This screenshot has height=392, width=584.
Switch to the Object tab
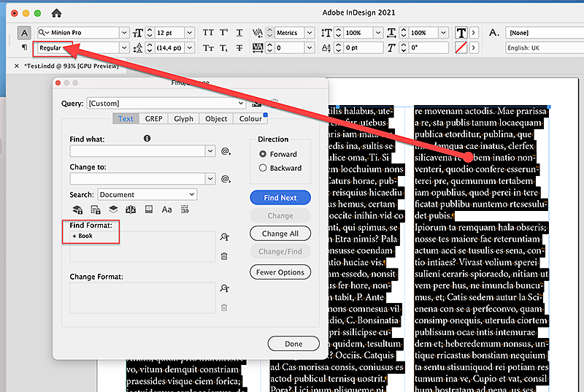pos(216,119)
